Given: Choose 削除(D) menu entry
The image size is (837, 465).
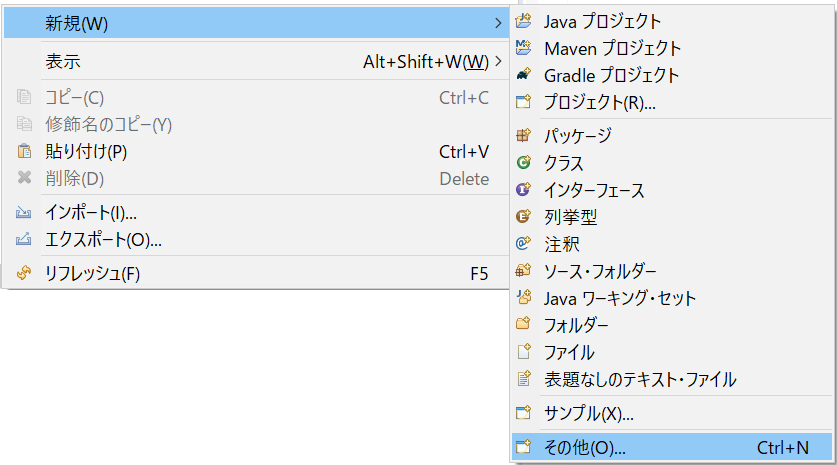Looking at the screenshot, I should 256,178.
